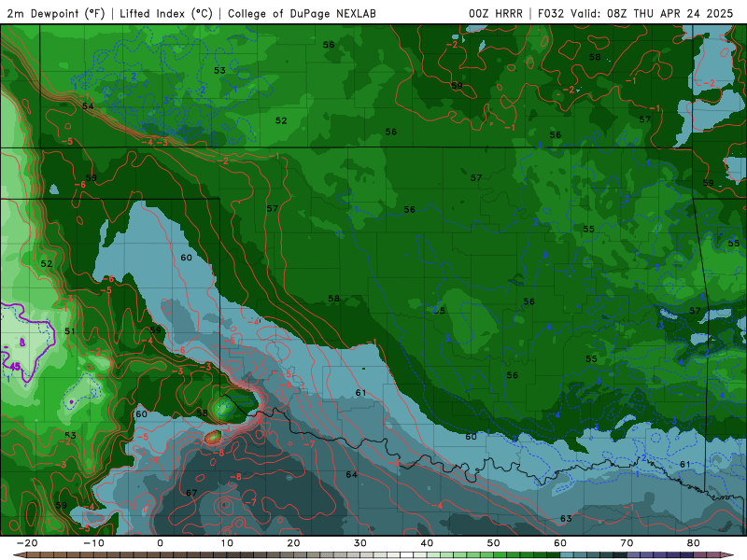The width and height of the screenshot is (747, 560).
Task: Click the 40 tick label on the color scale
Action: click(x=427, y=543)
